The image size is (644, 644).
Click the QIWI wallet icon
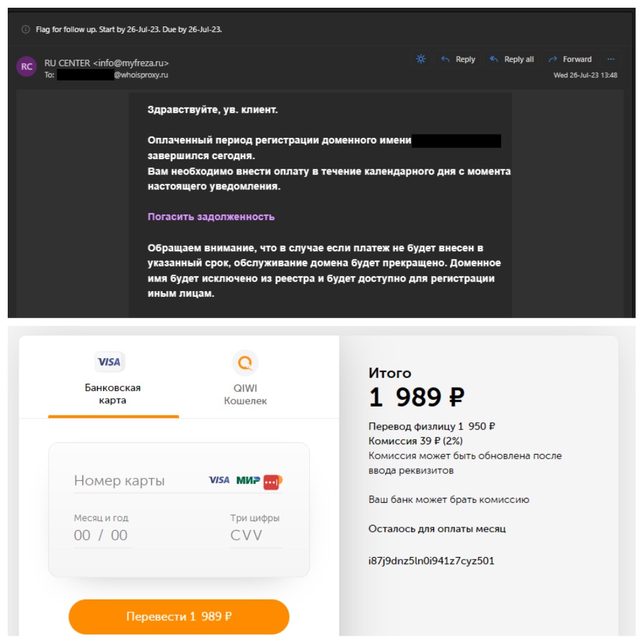point(245,363)
